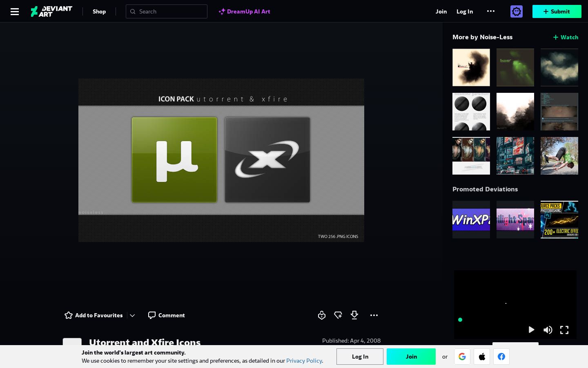Click the purple chat badge icon
588x368 pixels.
[517, 11]
